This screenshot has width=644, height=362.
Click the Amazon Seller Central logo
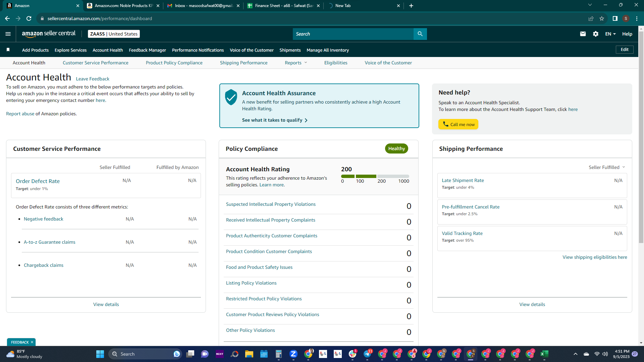coord(49,34)
